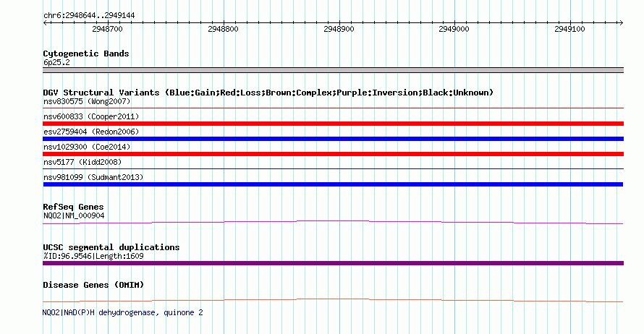The width and height of the screenshot is (644, 334).
Task: Click the gray 6p25.2 cytogenetic band bar
Action: point(333,70)
